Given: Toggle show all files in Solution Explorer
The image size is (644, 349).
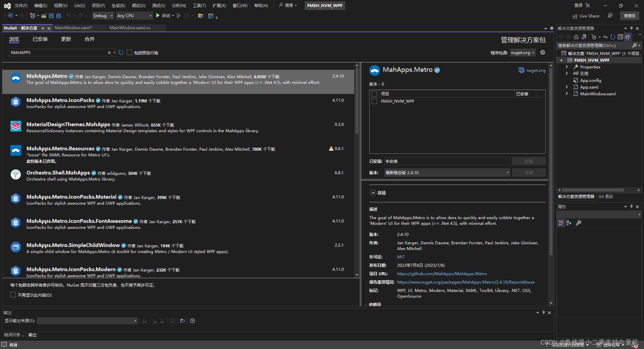Looking at the screenshot, I should click(x=628, y=37).
